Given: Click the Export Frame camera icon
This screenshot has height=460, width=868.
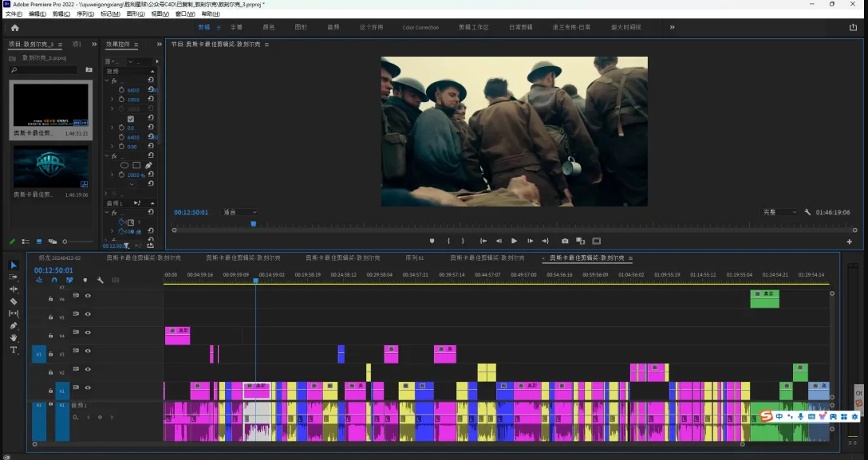Looking at the screenshot, I should 565,241.
